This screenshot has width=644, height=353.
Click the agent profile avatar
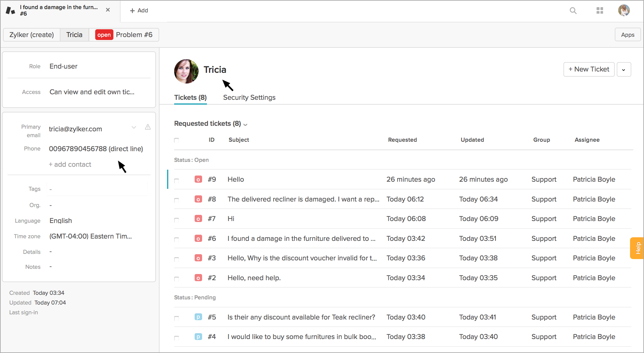click(x=624, y=10)
